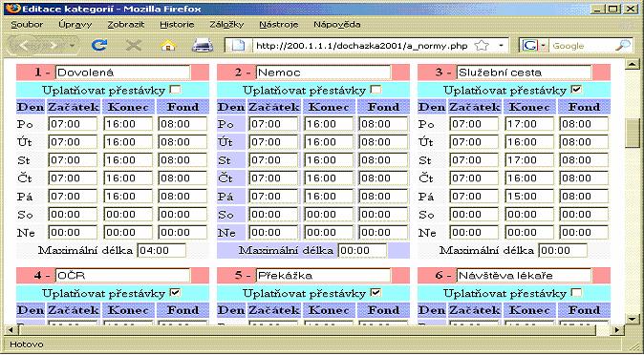Go to the Home page icon
The height and width of the screenshot is (355, 644).
tap(168, 45)
